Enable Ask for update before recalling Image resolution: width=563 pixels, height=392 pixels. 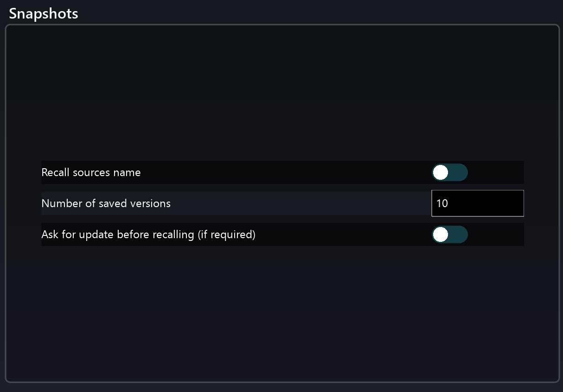449,235
